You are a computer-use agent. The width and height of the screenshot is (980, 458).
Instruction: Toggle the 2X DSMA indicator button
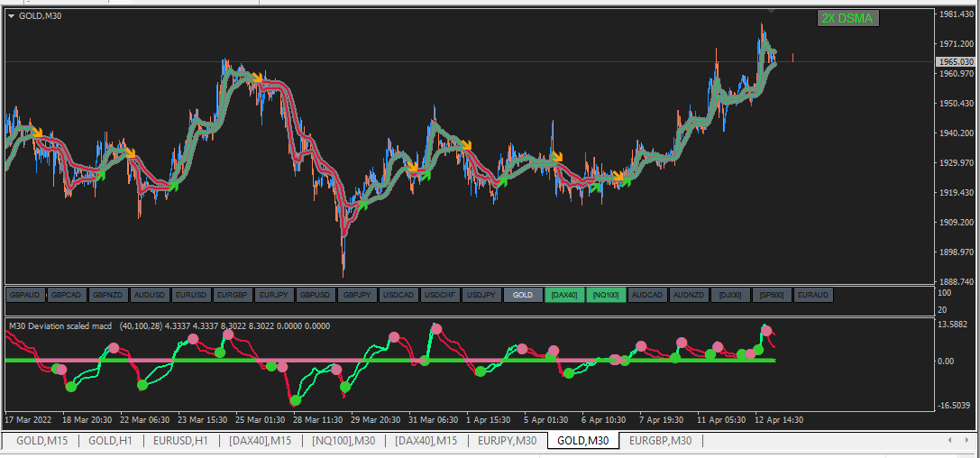(x=848, y=19)
